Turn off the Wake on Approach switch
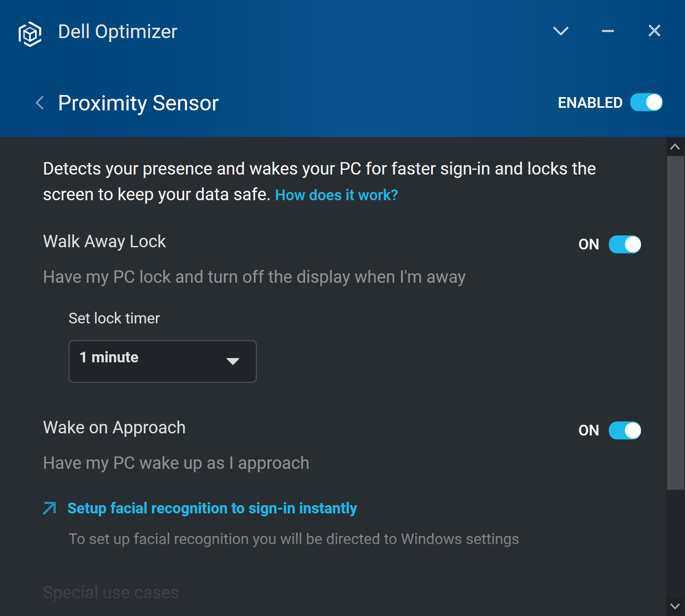The height and width of the screenshot is (616, 685). 625,430
